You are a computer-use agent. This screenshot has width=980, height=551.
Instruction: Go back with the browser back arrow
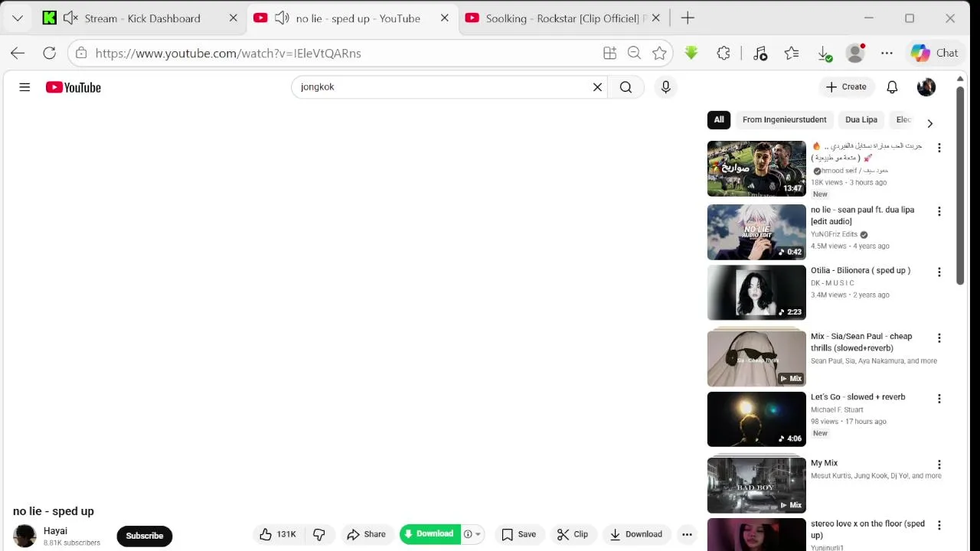pos(18,53)
